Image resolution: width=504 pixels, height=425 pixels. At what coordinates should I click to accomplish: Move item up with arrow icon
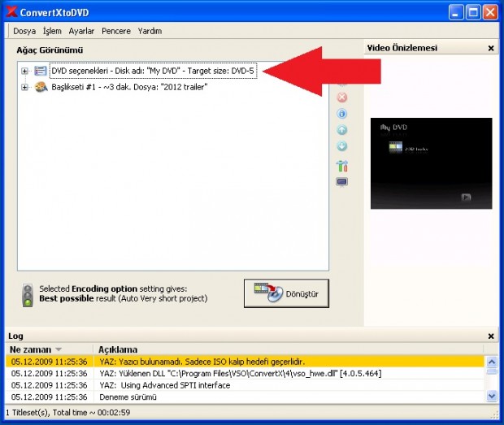[342, 130]
